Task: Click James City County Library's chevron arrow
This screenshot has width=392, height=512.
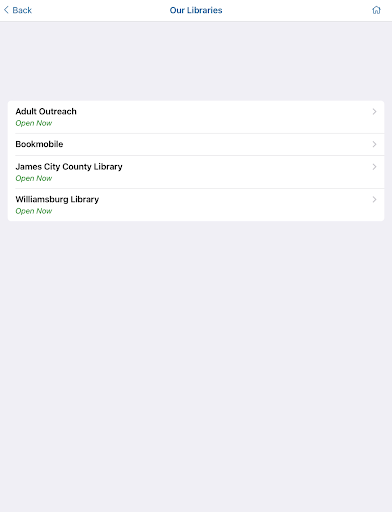Action: (374, 167)
